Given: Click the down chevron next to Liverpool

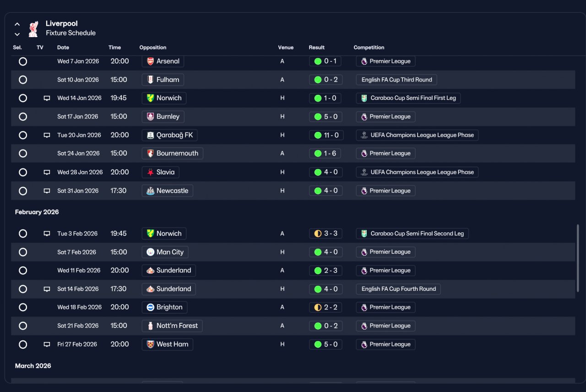Looking at the screenshot, I should [17, 34].
